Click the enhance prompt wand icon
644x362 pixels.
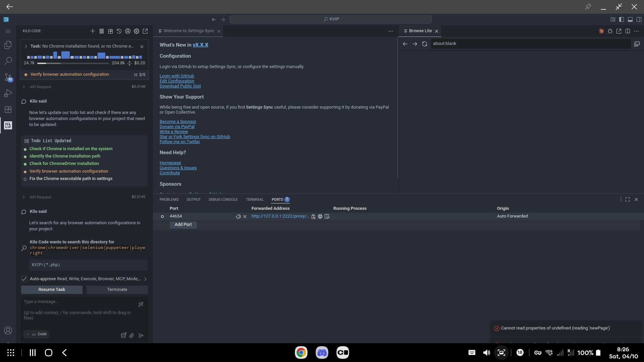tap(141, 304)
